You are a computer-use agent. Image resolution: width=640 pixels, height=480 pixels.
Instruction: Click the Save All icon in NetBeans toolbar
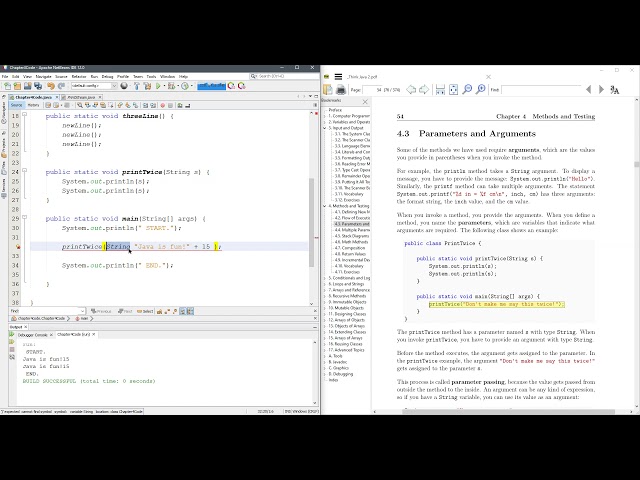coord(38,86)
